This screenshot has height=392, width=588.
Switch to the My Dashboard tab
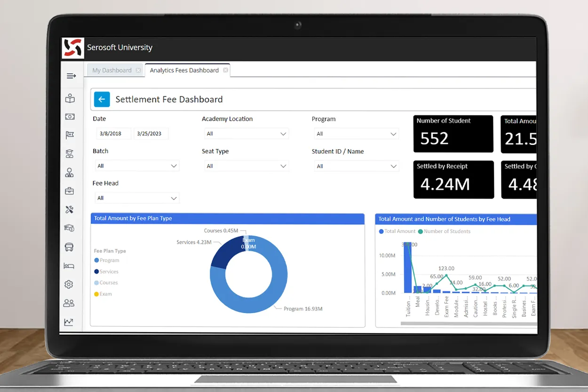(112, 71)
